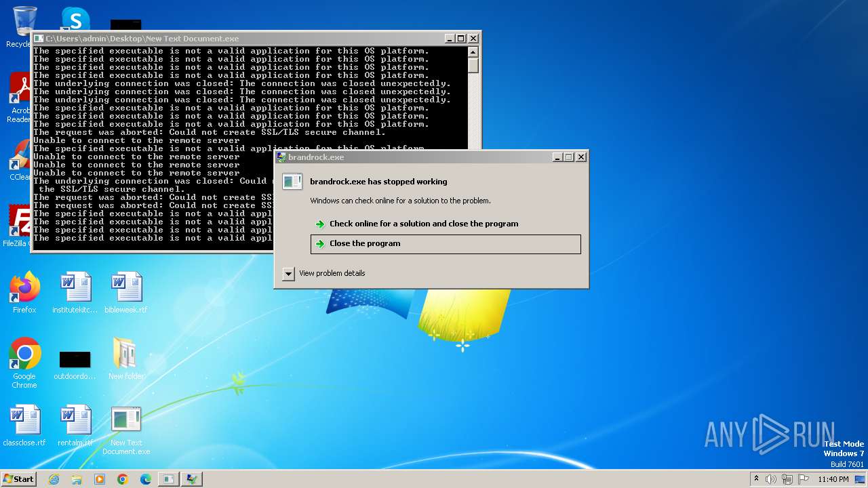Click the console vertical scrollbar thumb
This screenshot has height=488, width=868.
(473, 66)
